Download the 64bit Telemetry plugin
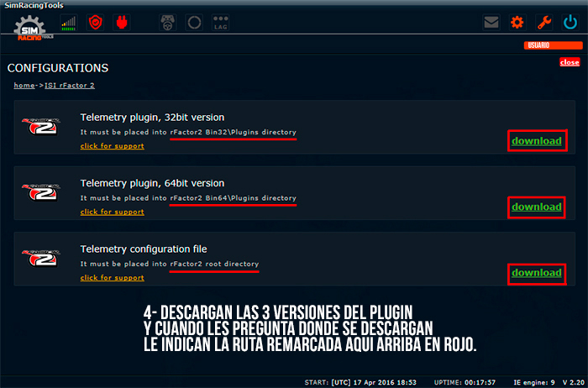The image size is (588, 388). 536,207
